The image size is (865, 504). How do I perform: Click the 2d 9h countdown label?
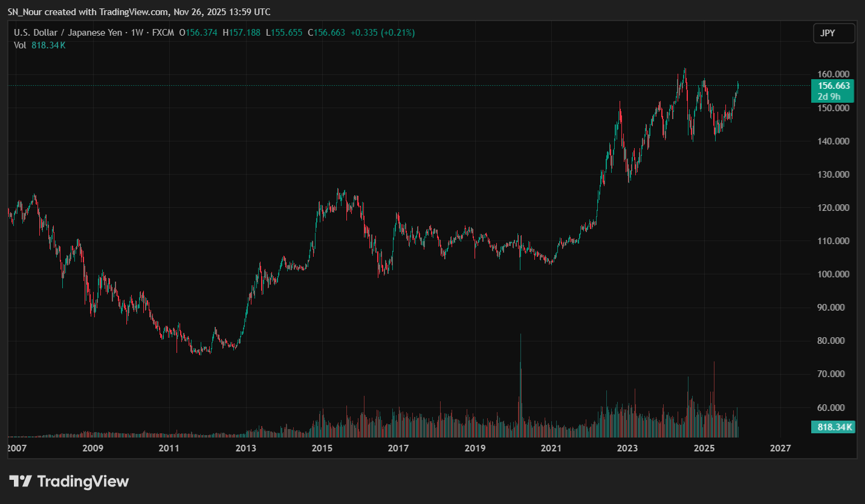(834, 96)
